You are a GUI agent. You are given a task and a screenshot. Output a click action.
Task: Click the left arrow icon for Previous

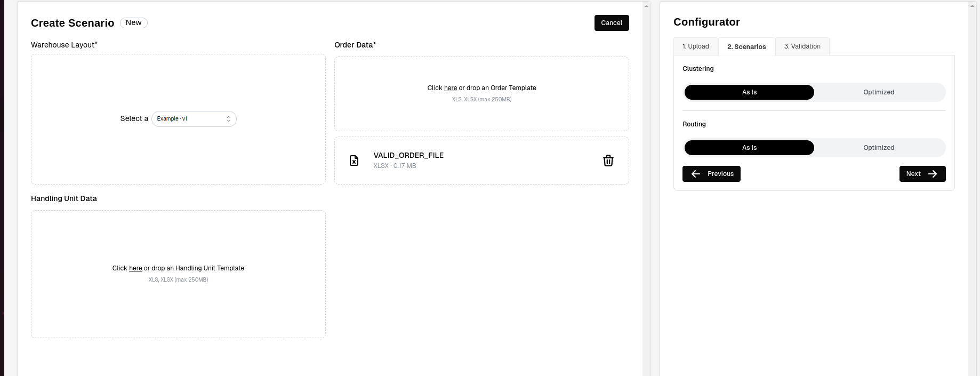[696, 174]
